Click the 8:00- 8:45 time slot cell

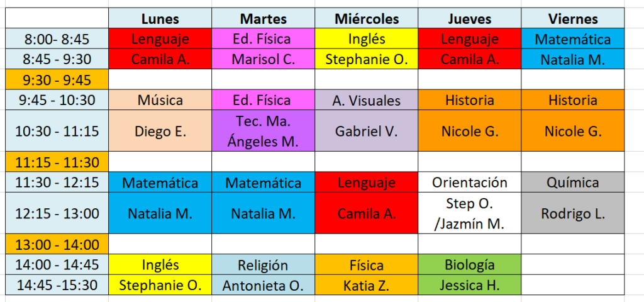[x=57, y=39]
